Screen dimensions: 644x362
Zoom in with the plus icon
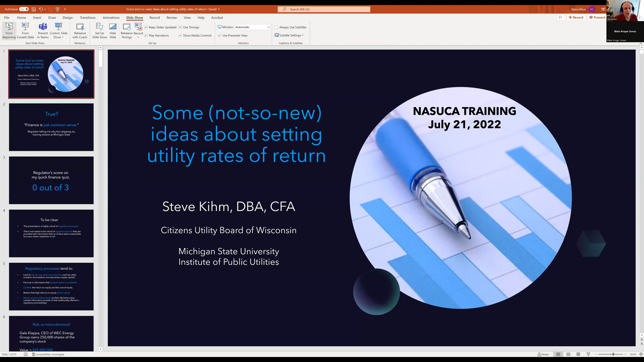click(x=625, y=354)
